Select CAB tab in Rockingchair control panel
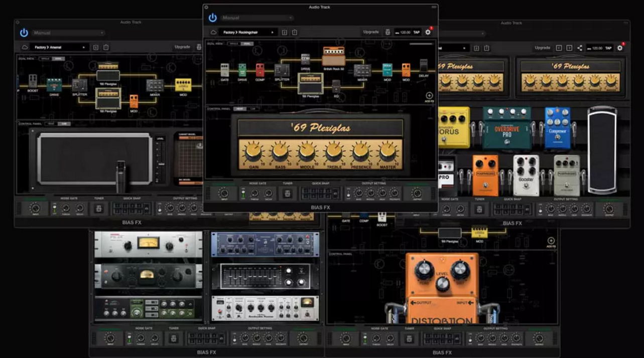This screenshot has height=358, width=644. click(x=253, y=109)
